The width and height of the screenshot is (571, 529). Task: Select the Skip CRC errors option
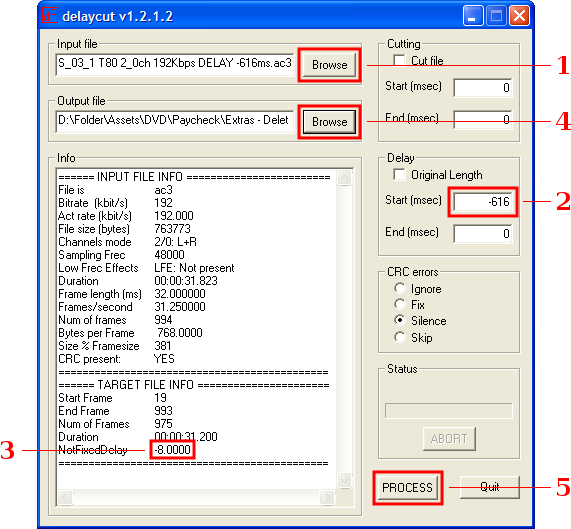[x=399, y=337]
